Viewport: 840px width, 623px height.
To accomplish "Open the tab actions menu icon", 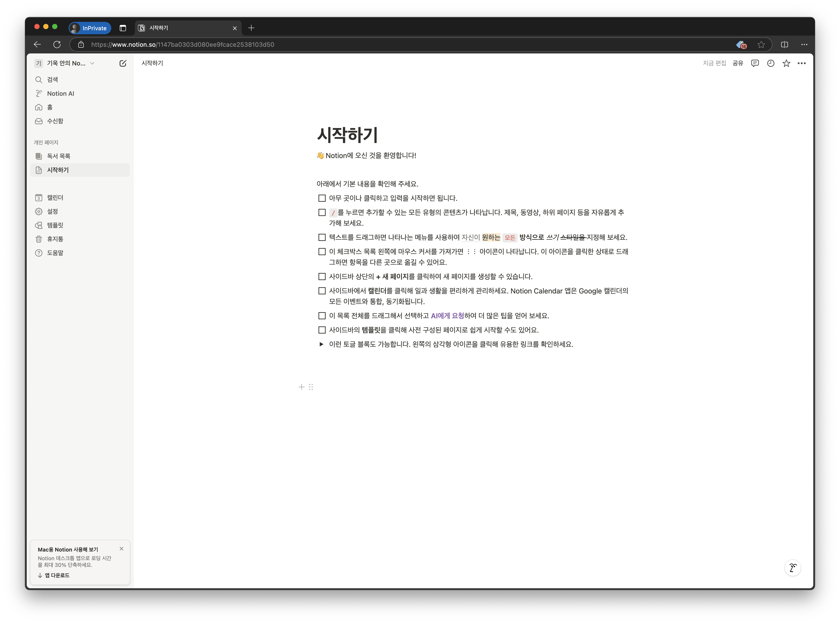I will coord(123,28).
